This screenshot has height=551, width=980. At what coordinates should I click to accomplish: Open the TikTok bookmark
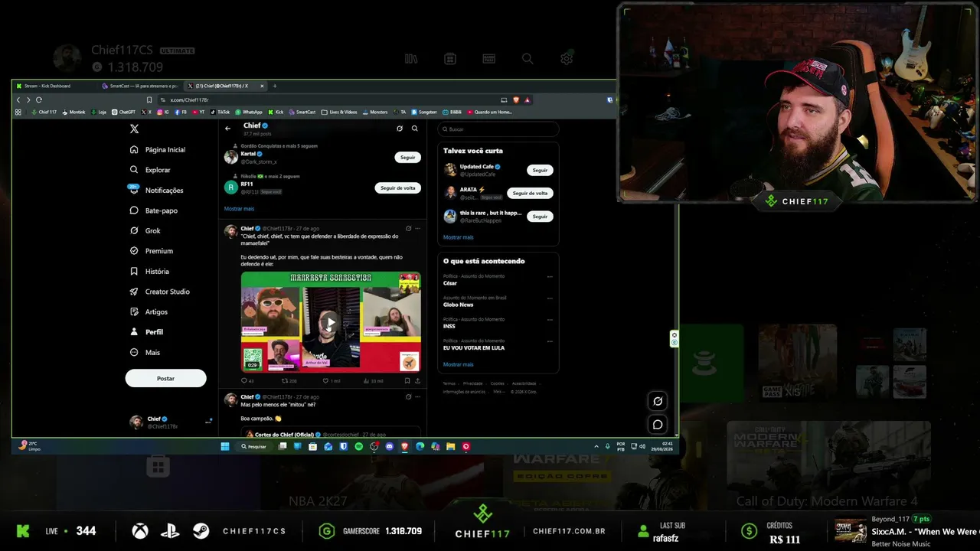[220, 112]
